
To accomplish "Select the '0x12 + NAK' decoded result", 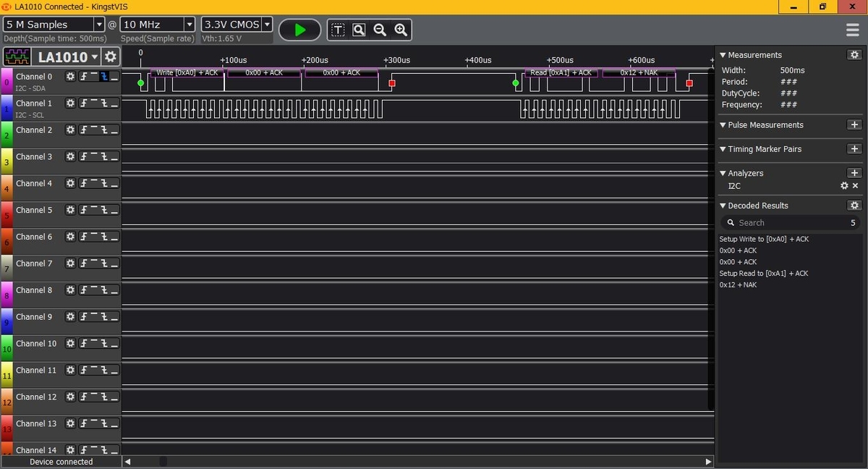I will tap(738, 285).
